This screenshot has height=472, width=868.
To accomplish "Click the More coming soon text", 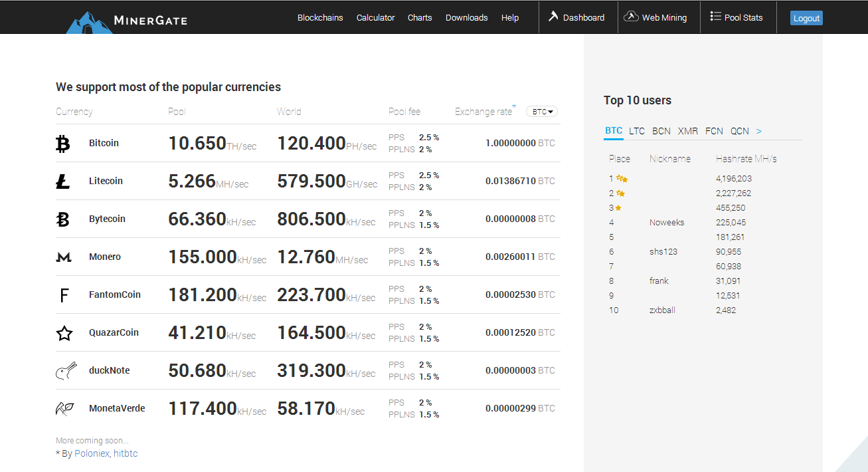I will coord(92,440).
